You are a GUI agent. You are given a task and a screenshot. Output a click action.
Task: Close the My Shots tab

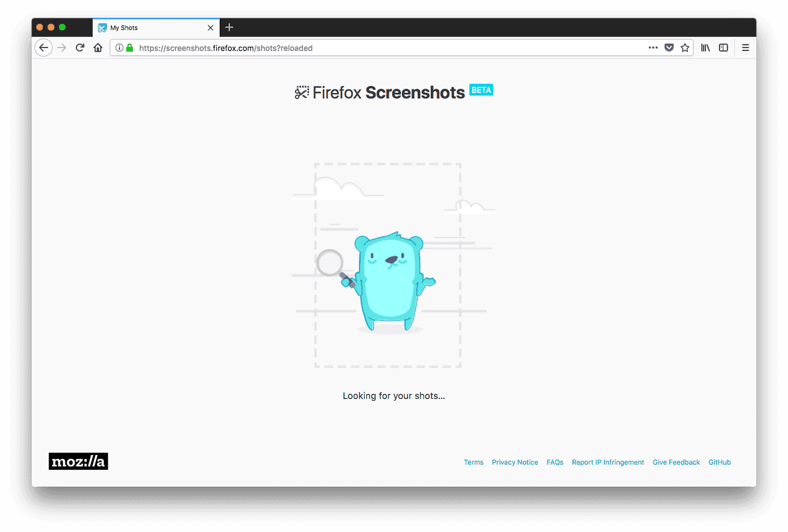pos(211,28)
